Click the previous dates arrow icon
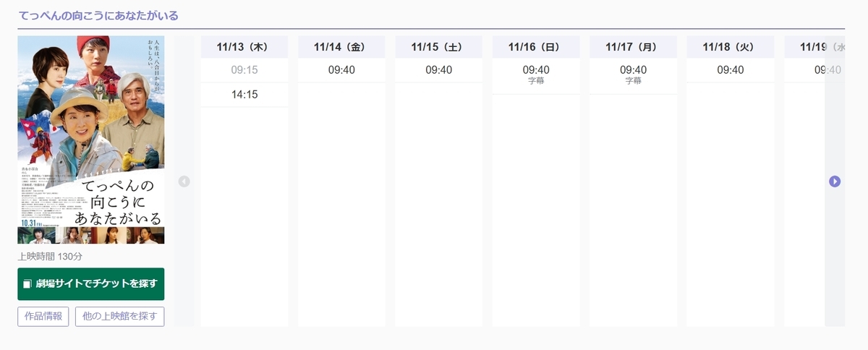The image size is (868, 350). (184, 182)
